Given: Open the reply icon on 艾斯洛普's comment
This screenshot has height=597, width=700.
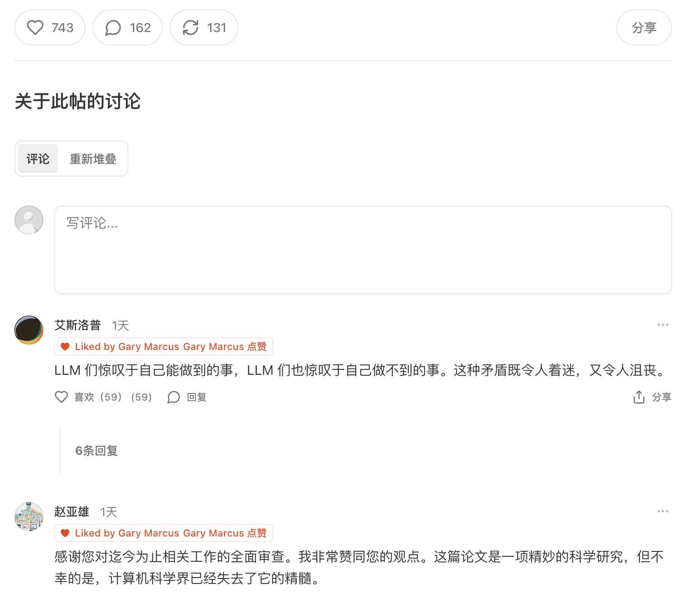Looking at the screenshot, I should [173, 397].
